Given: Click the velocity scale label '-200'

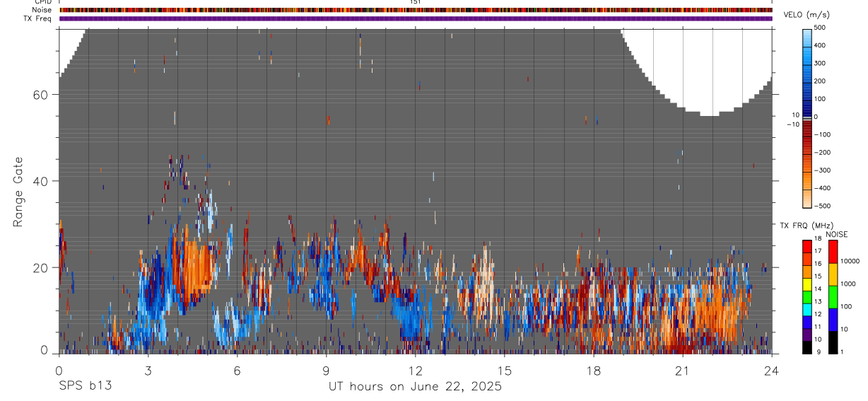Looking at the screenshot, I should [x=821, y=152].
